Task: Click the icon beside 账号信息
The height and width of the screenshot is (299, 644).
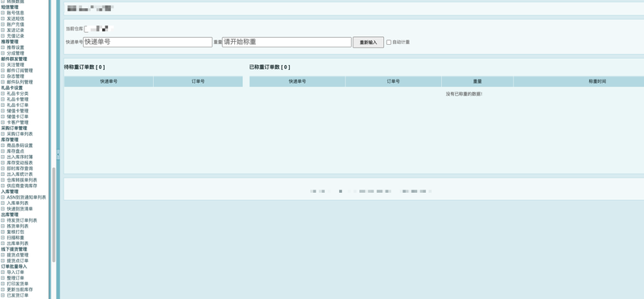Action: [x=3, y=13]
